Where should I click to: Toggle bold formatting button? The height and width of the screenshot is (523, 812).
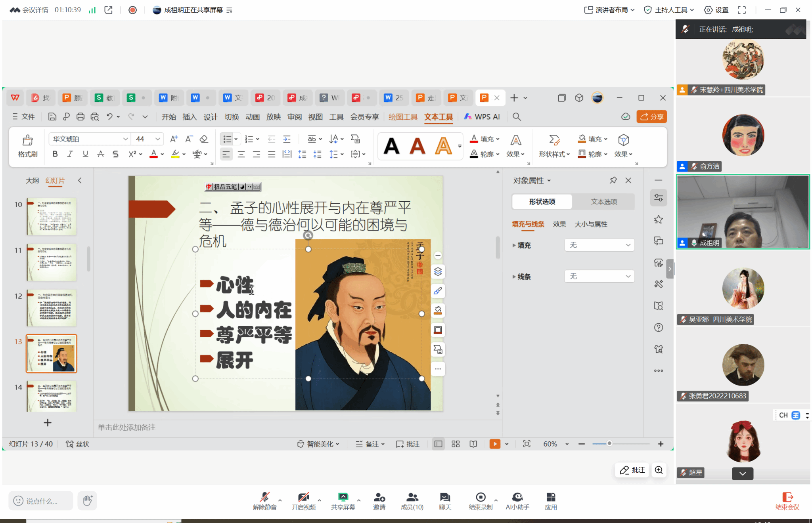(55, 154)
